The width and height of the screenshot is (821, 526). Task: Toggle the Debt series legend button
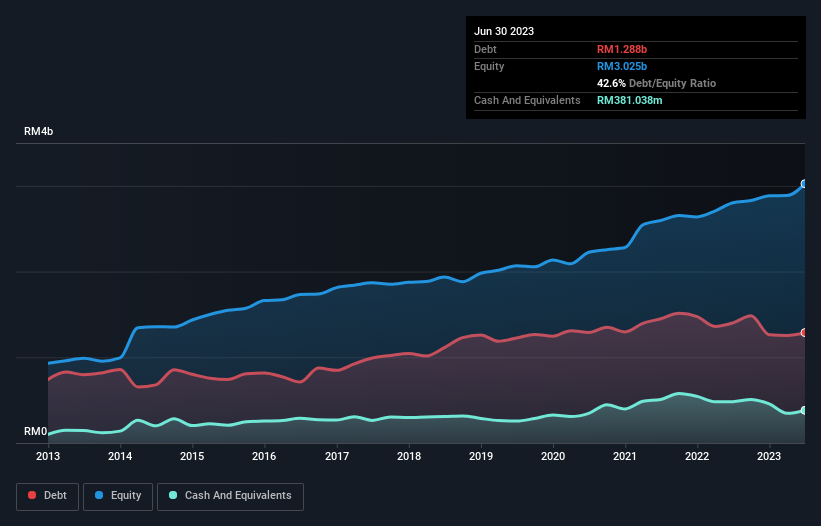coord(48,496)
